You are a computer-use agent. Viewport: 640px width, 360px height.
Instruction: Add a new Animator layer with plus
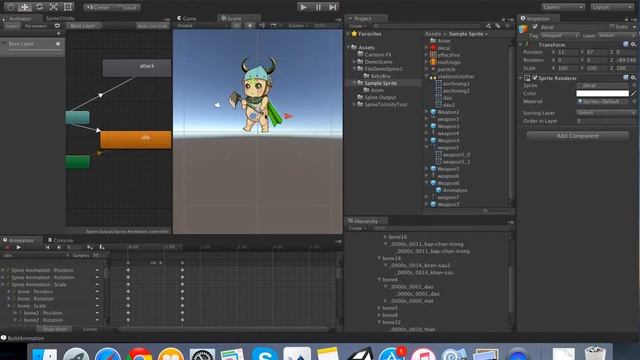[58, 33]
